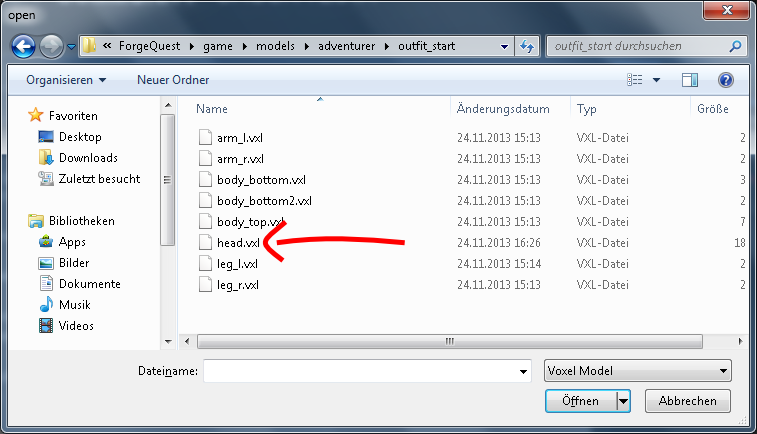Open the view options dropdown arrow
This screenshot has width=757, height=434.
pyautogui.click(x=656, y=80)
